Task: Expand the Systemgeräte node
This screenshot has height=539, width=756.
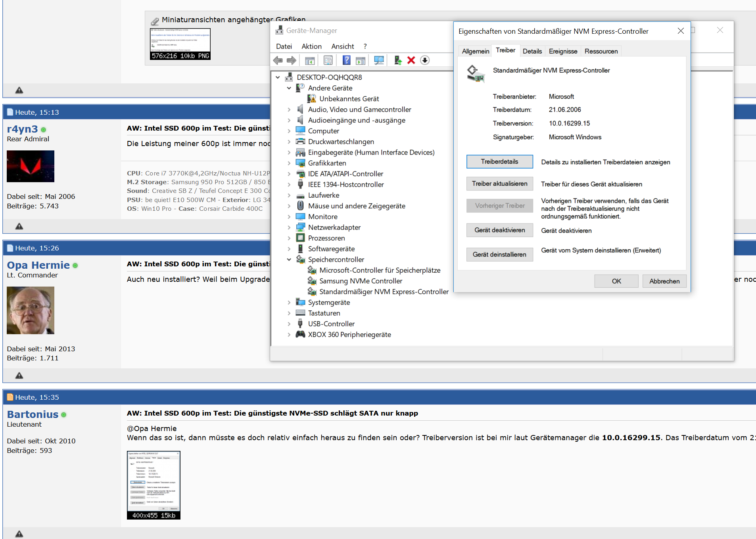Action: (x=289, y=302)
